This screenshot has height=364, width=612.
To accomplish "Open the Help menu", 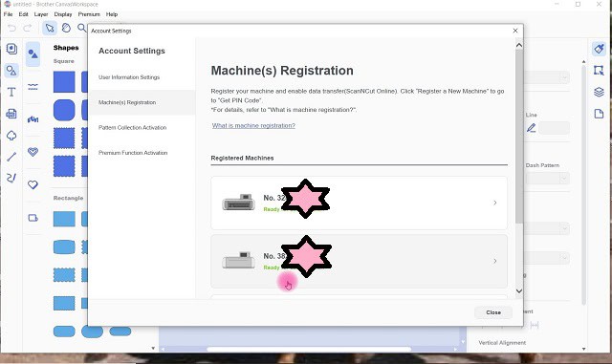I will 112,14.
